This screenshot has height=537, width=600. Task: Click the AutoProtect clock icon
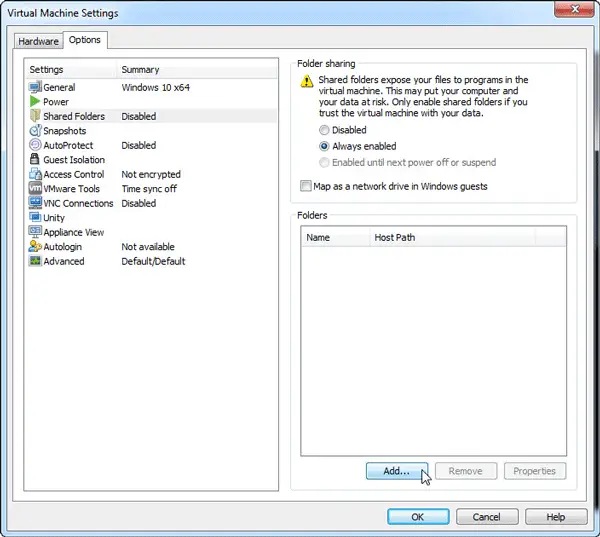35,145
